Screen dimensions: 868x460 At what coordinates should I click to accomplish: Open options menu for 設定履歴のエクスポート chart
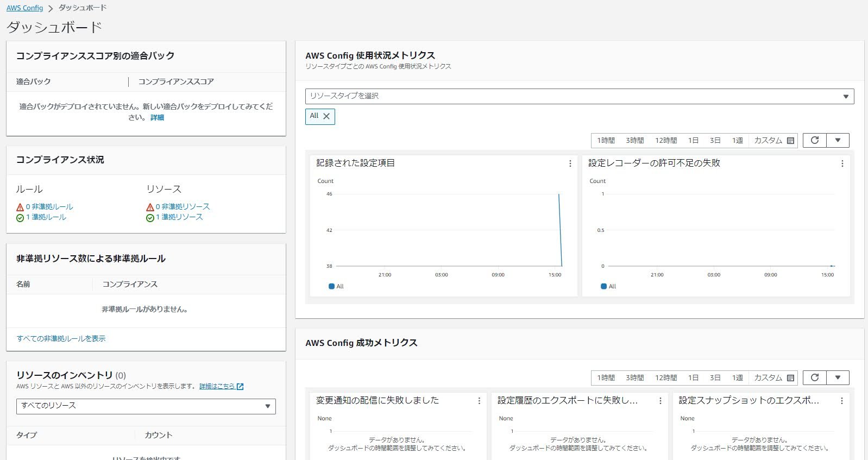[x=660, y=401]
